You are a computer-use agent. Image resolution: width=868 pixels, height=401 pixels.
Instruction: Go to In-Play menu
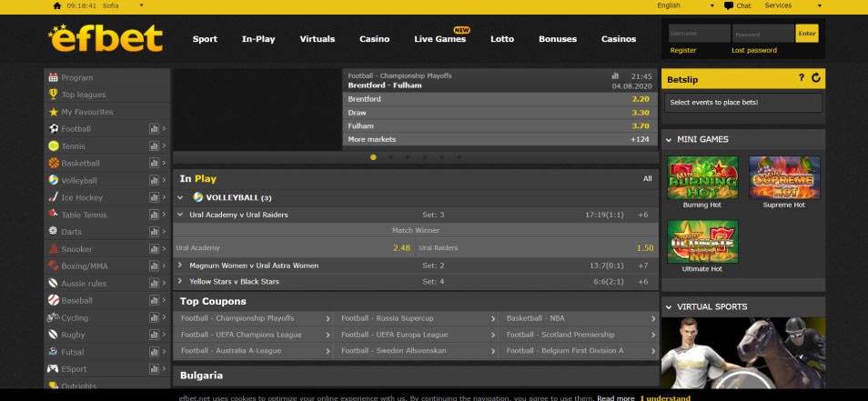tap(258, 39)
